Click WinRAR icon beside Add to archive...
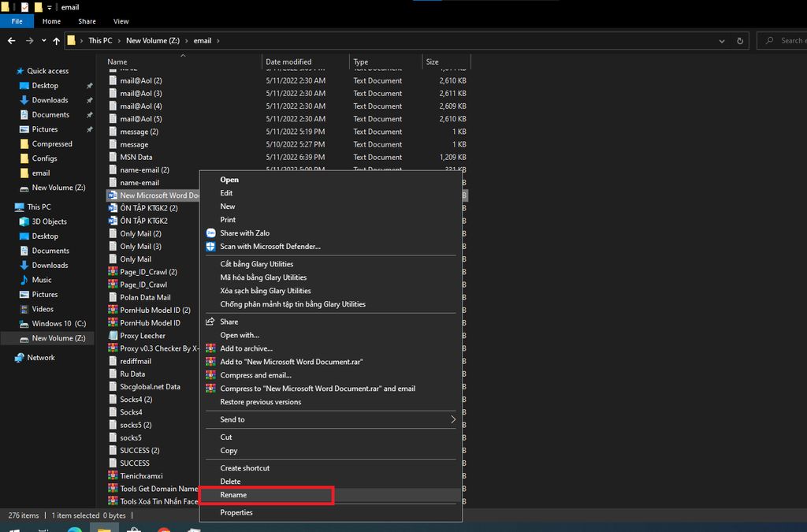 (210, 348)
